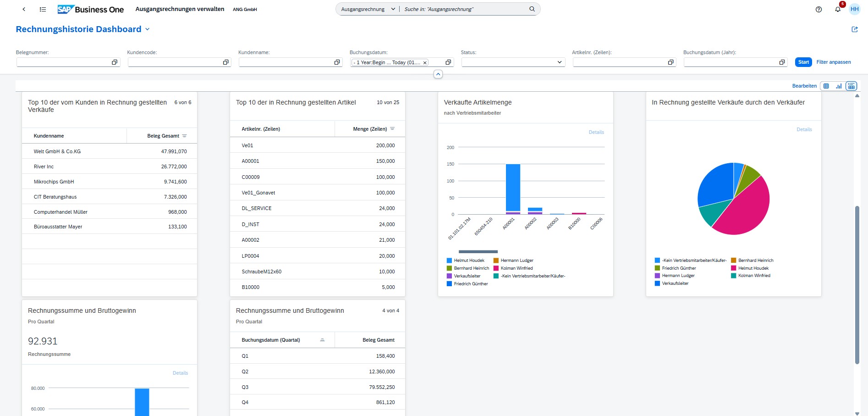This screenshot has width=868, height=416.
Task: Open the Filter anpassen link
Action: point(834,62)
